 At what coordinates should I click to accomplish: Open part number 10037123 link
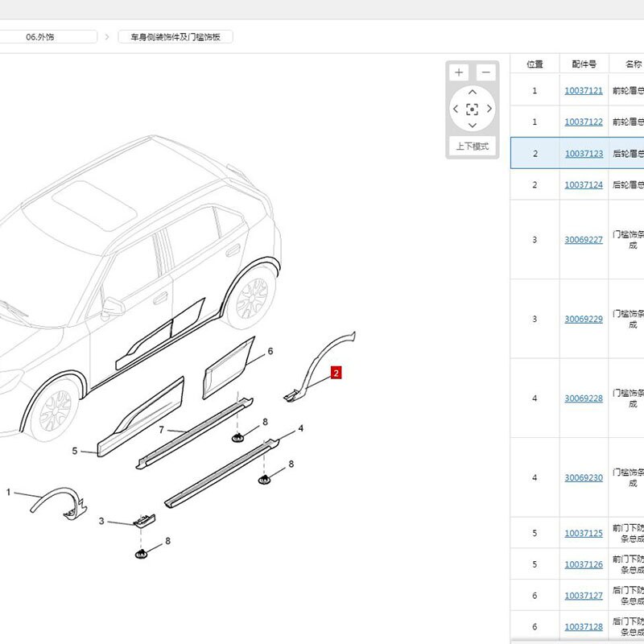coord(584,154)
